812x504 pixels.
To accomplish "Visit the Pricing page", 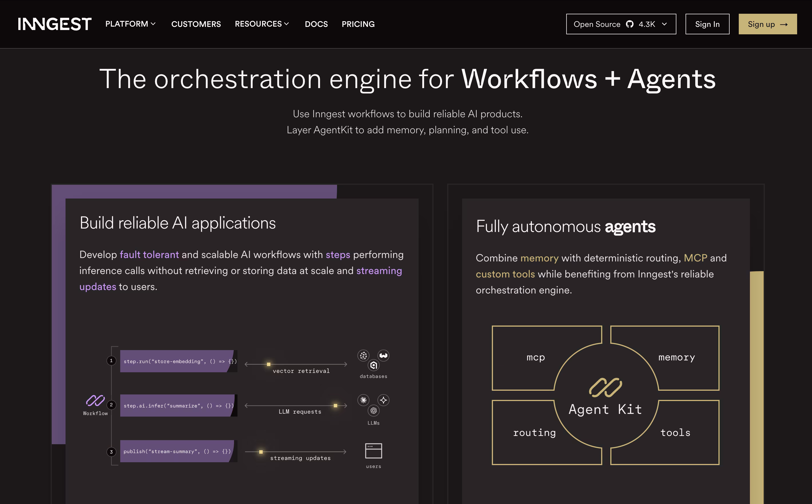I will point(358,24).
